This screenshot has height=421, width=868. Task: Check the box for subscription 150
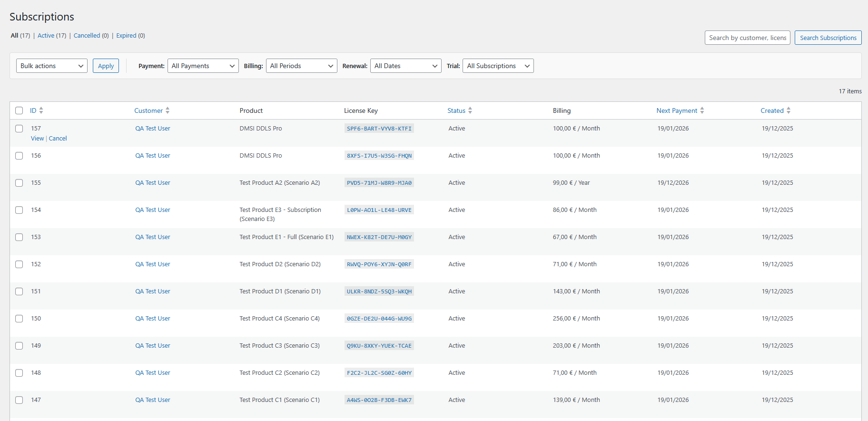click(x=19, y=319)
